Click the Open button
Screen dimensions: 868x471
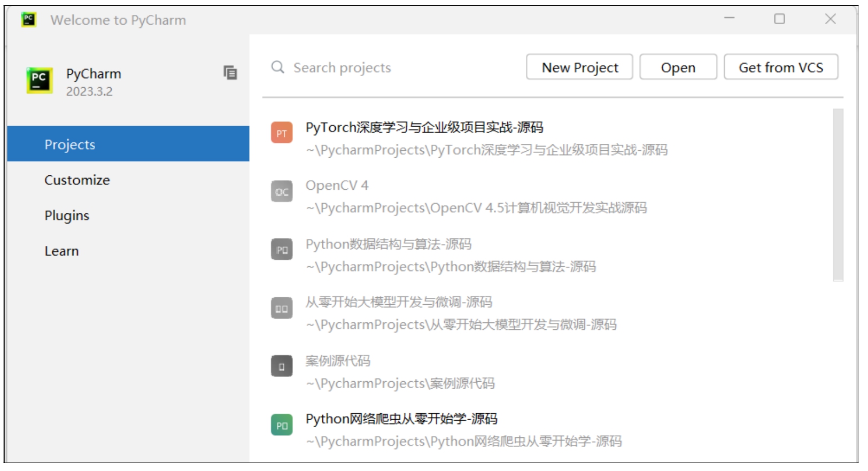pos(679,67)
